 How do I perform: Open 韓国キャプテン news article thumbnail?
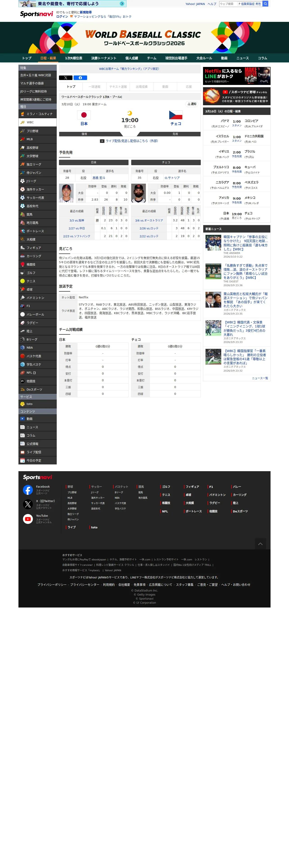click(213, 243)
